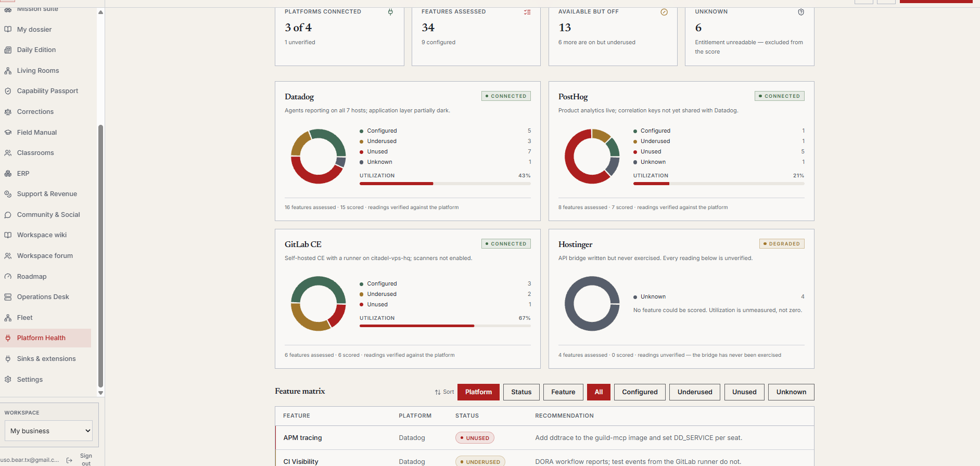Click the Operations Desk server icon
The image size is (980, 466).
(8, 297)
